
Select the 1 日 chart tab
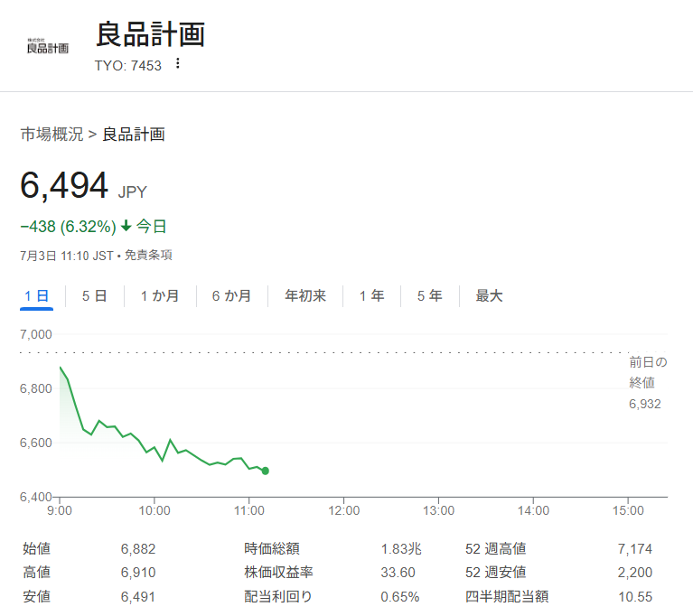coord(37,296)
